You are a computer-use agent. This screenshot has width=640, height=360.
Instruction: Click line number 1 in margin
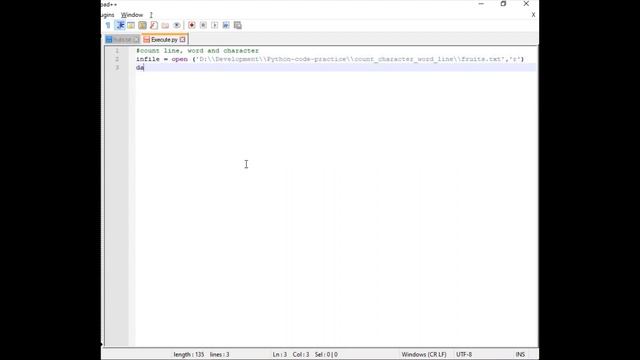pos(117,51)
